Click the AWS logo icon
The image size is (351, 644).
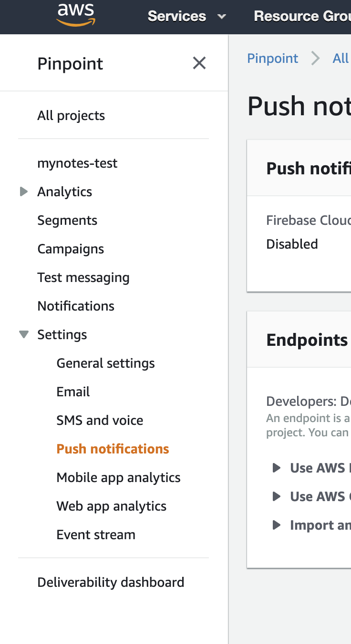click(x=76, y=15)
